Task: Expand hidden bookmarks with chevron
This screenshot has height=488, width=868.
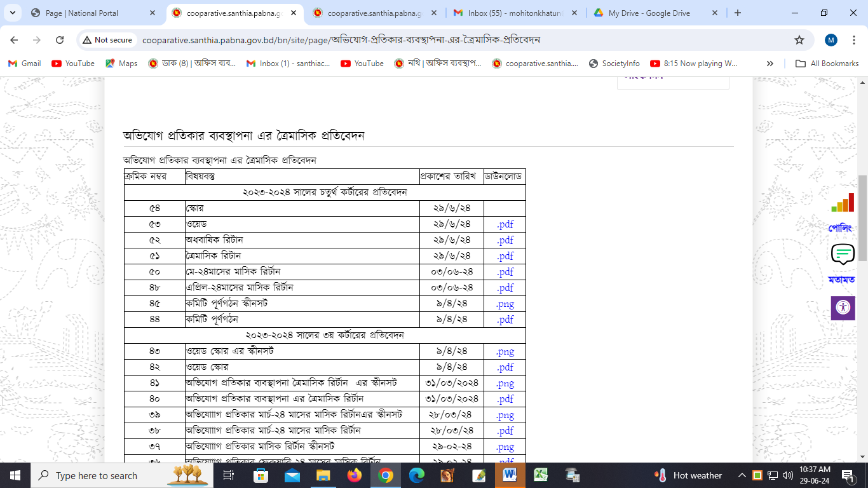Action: coord(770,64)
